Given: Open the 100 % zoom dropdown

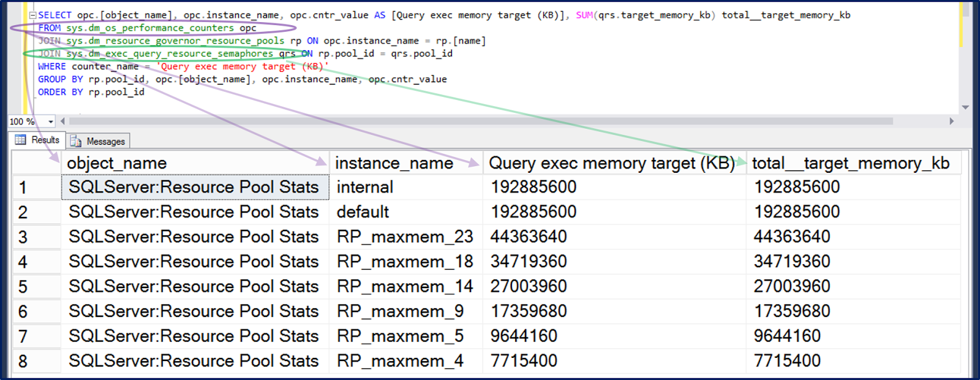Looking at the screenshot, I should 51,121.
